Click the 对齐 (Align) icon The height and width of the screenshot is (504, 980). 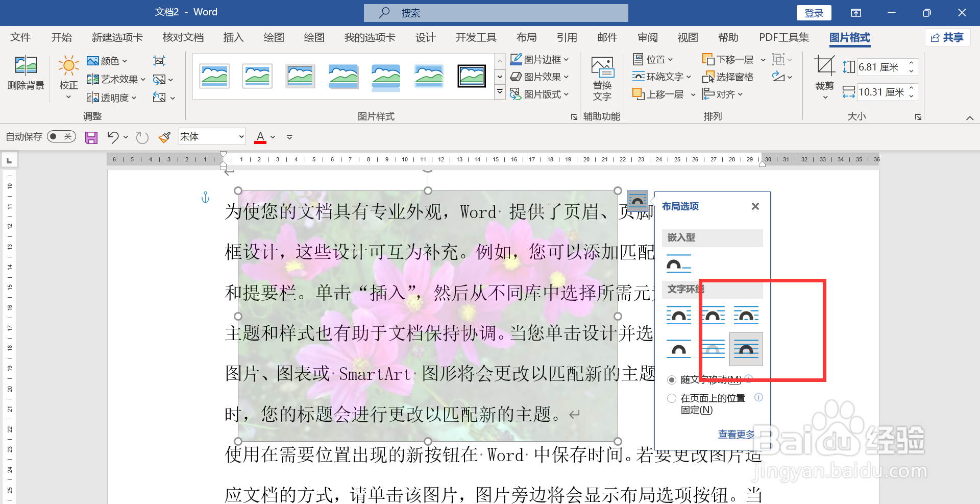pyautogui.click(x=721, y=94)
